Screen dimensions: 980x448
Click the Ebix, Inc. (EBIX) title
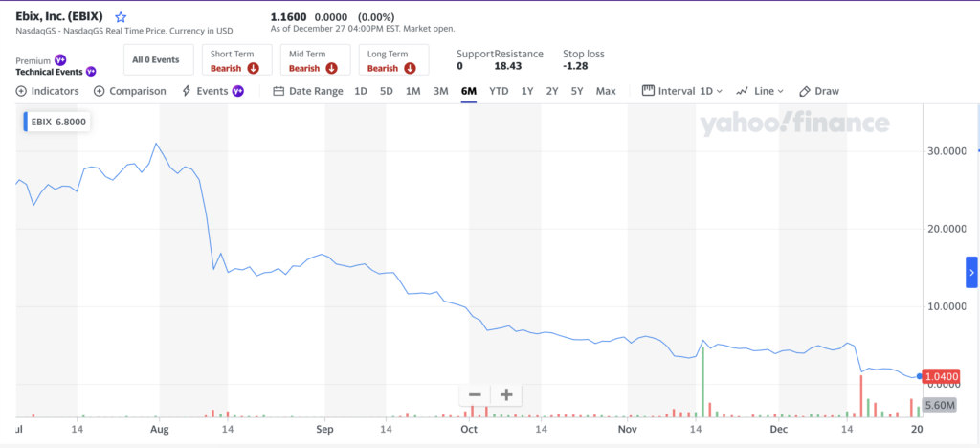tap(59, 17)
